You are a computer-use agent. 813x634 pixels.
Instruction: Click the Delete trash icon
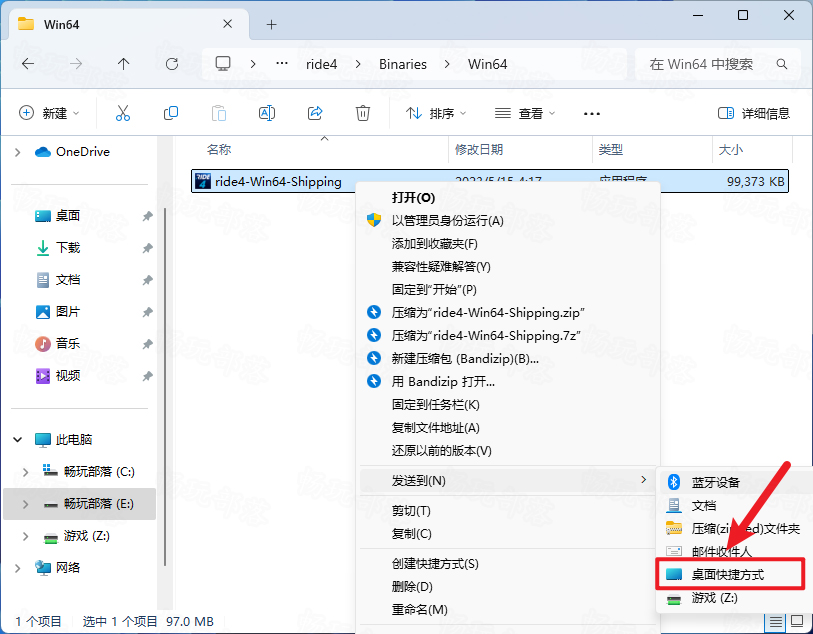point(362,113)
